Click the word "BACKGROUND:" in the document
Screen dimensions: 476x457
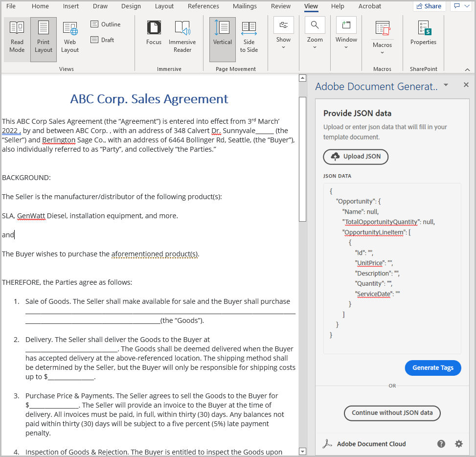pos(26,178)
